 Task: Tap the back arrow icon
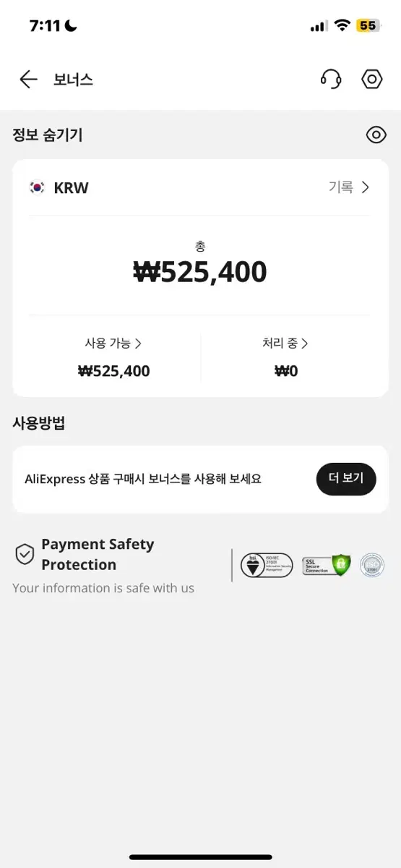pyautogui.click(x=28, y=79)
